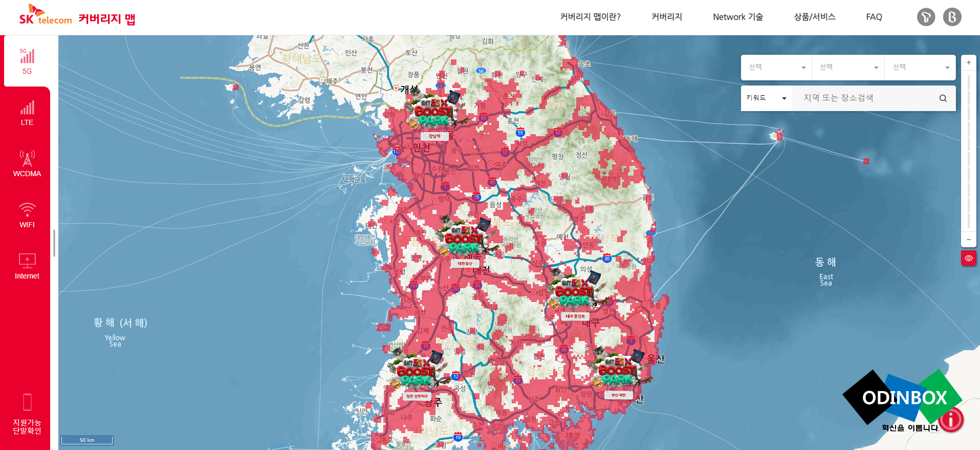Screen dimensions: 980x450
Task: Click the 속초 label on map
Action: click(x=584, y=63)
